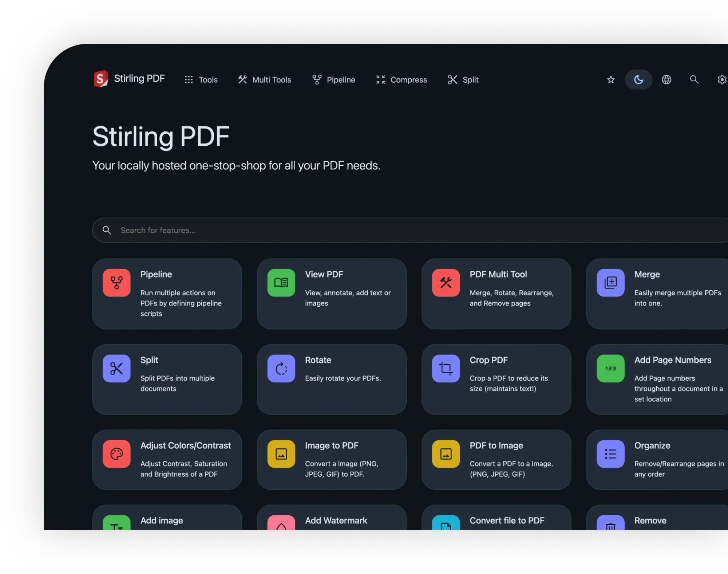Open the Pipeline card title link
728x574 pixels.
[156, 274]
